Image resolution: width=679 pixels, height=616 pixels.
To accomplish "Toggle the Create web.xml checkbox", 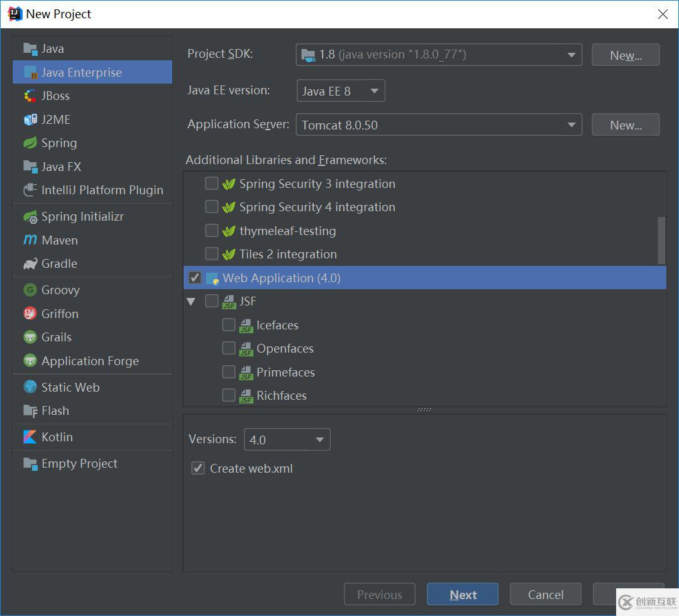I will coord(198,468).
